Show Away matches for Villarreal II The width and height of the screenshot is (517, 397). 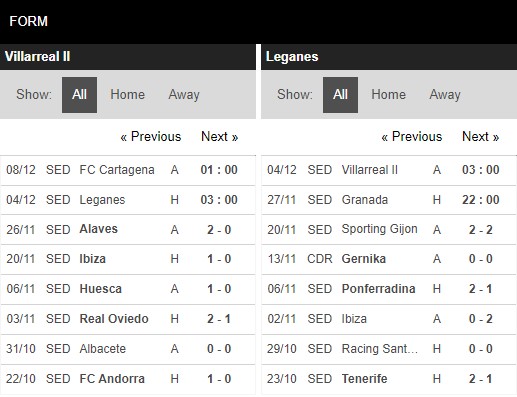coord(184,95)
